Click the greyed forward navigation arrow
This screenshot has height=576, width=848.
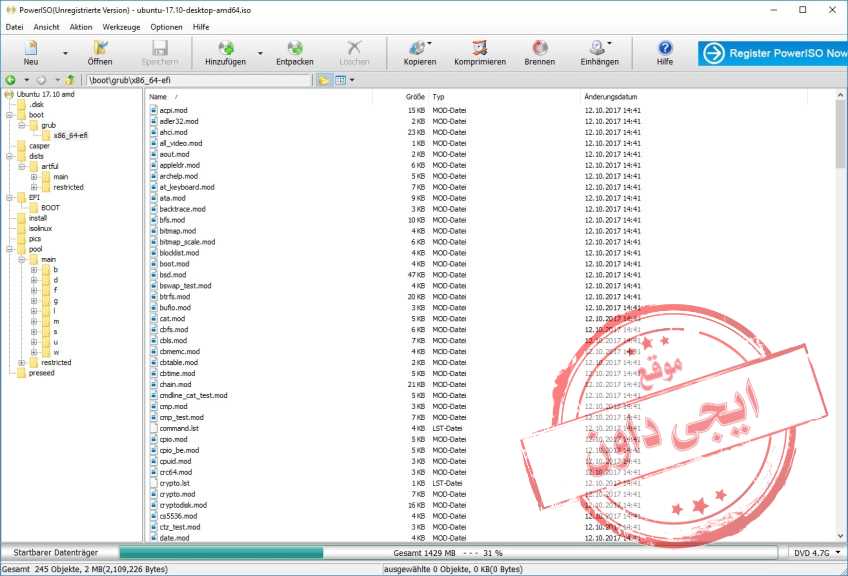click(x=41, y=80)
